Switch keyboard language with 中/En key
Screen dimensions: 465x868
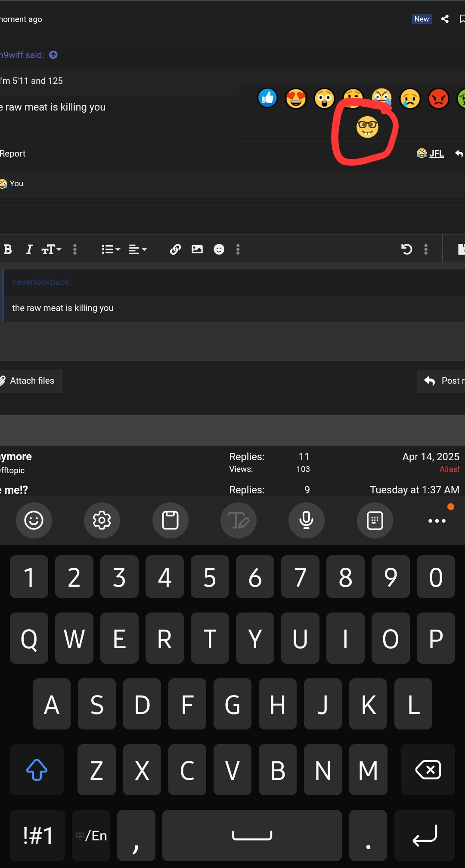(x=91, y=835)
